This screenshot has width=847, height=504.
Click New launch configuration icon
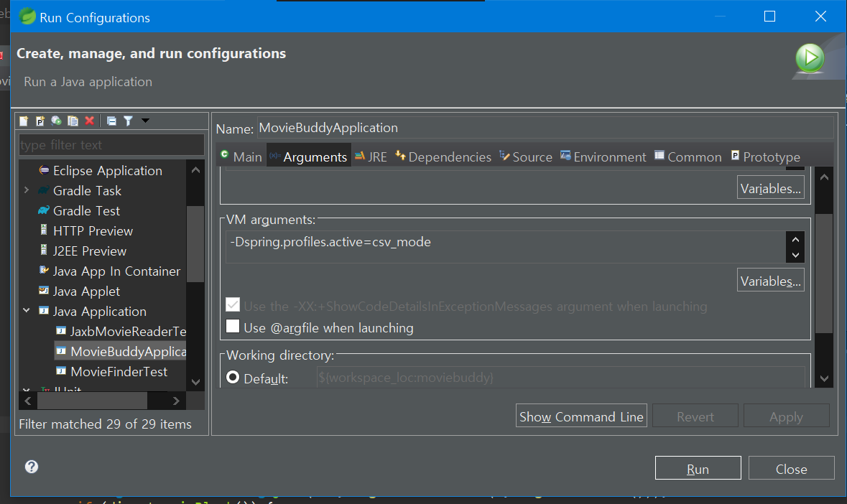pos(24,121)
